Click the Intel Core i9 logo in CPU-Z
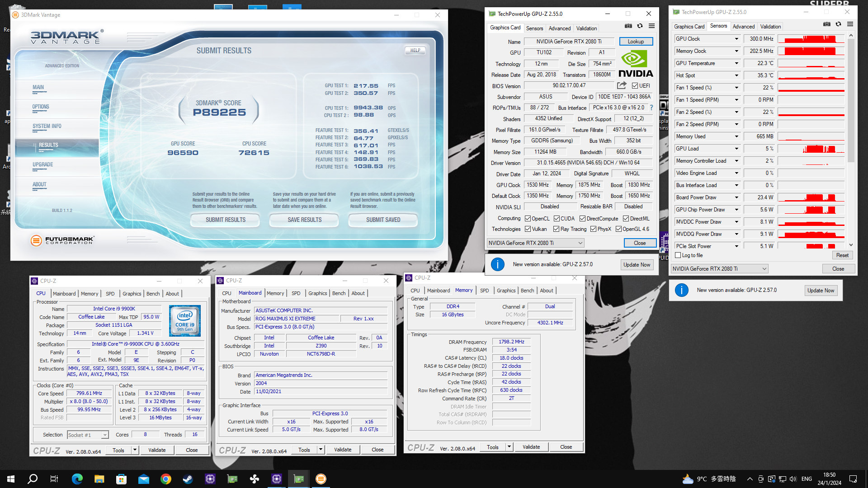This screenshot has height=488, width=868. pos(185,321)
